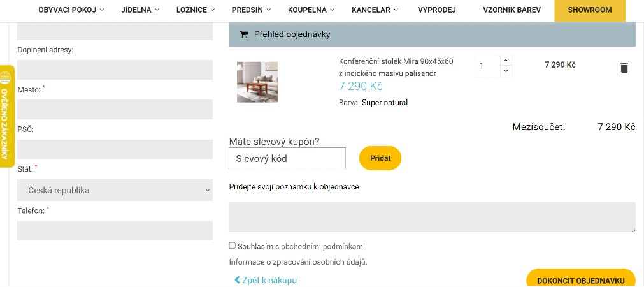Image resolution: width=644 pixels, height=287 pixels.
Task: Increase quantity with the up arrow
Action: pos(506,61)
